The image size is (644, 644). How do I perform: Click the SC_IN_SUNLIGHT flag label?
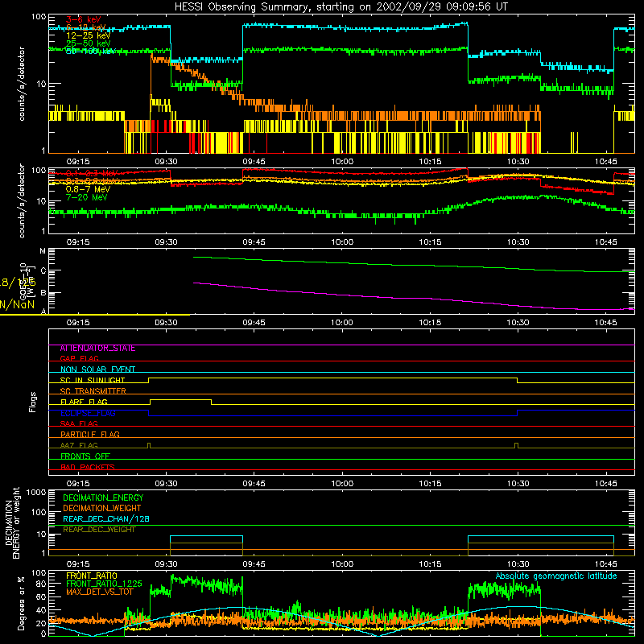coord(93,380)
